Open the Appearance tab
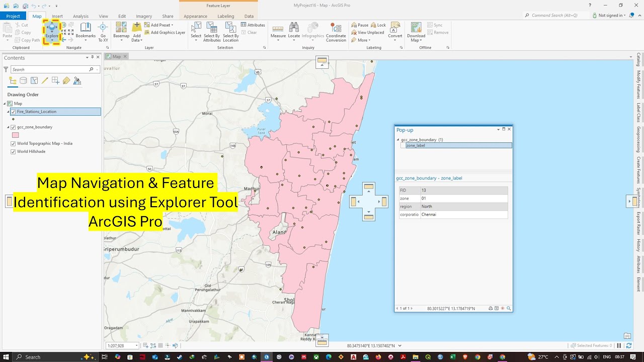 point(195,16)
